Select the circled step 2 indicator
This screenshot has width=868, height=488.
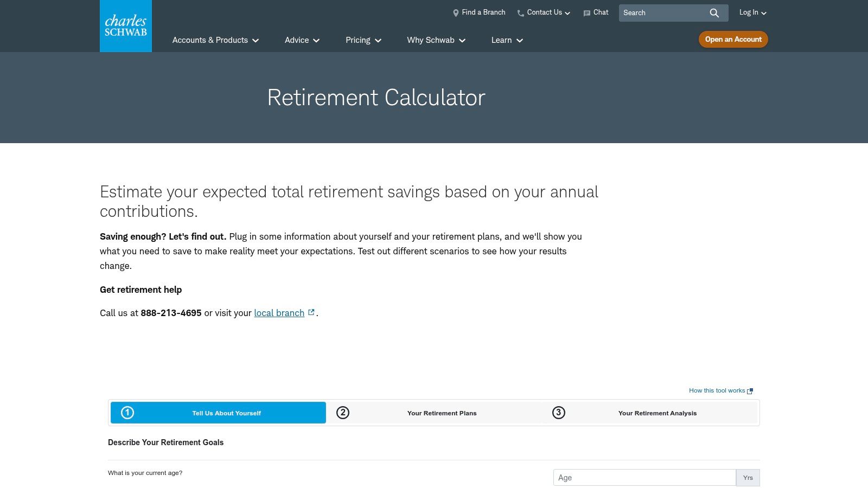(342, 413)
